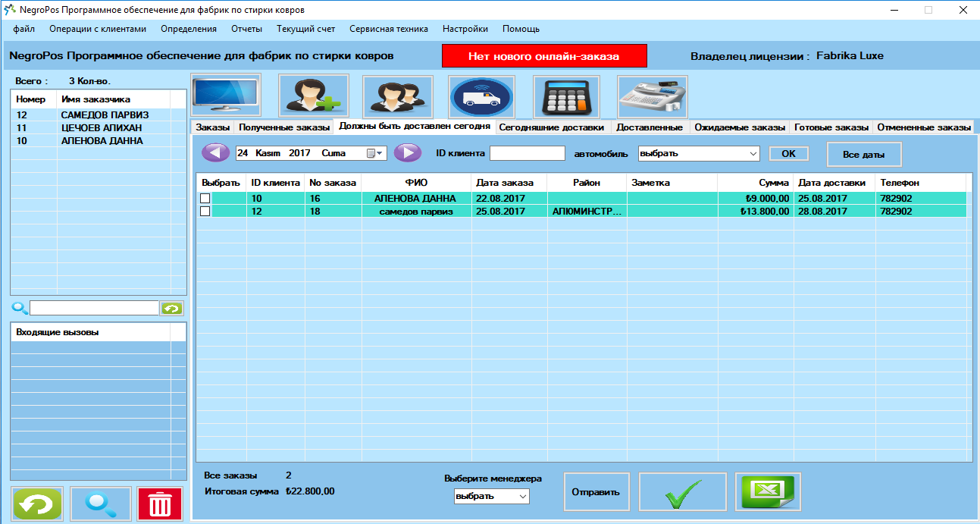Screen dimensions: 980x524
Task: Select customer САМЕДОВ ПАРВИЗ in the list
Action: pyautogui.click(x=98, y=115)
